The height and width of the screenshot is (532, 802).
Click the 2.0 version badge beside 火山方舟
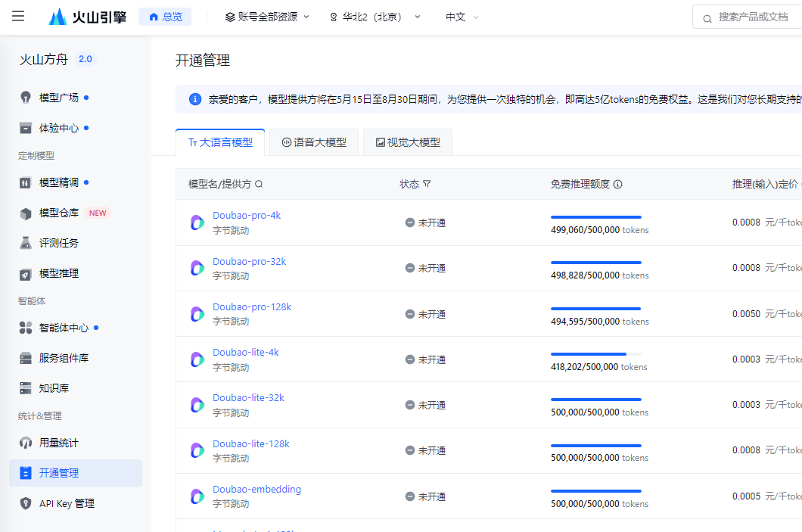pyautogui.click(x=85, y=59)
